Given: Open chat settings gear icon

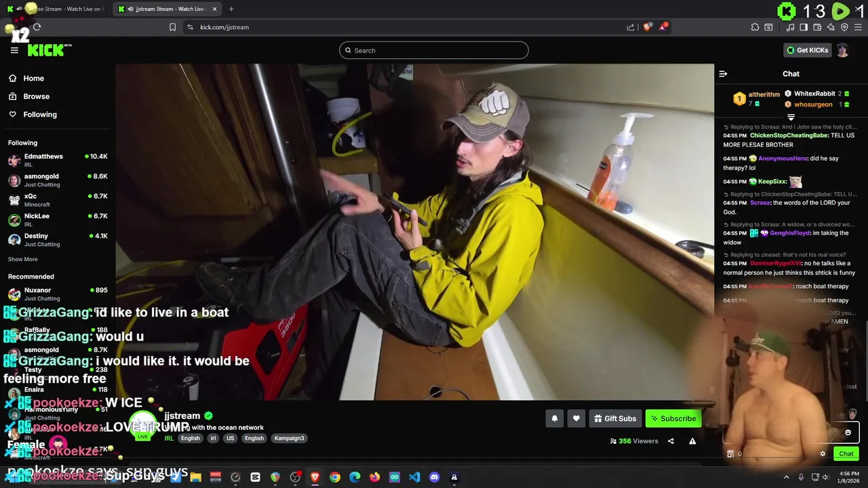Looking at the screenshot, I should pyautogui.click(x=823, y=454).
